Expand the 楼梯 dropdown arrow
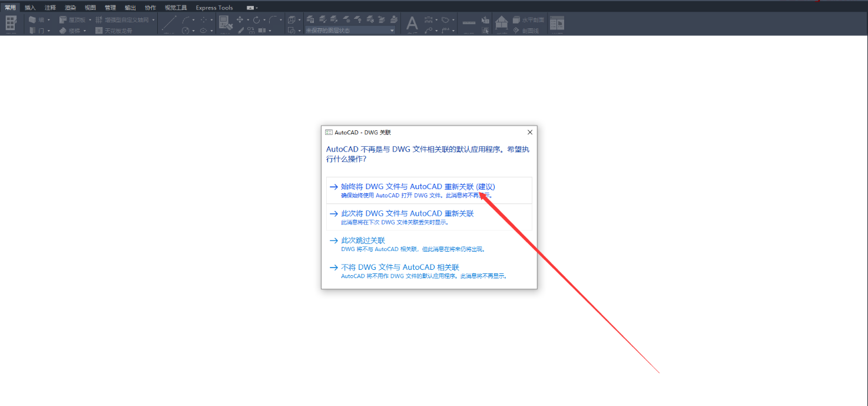 point(84,31)
